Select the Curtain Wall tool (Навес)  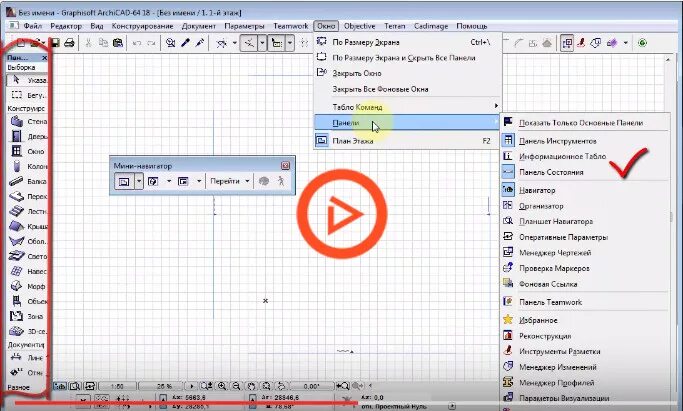click(x=28, y=271)
